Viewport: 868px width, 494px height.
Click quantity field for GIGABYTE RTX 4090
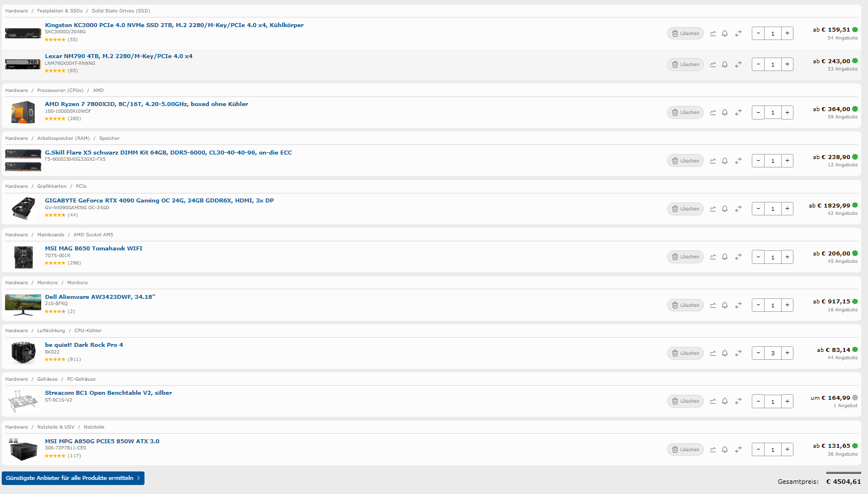(x=773, y=209)
